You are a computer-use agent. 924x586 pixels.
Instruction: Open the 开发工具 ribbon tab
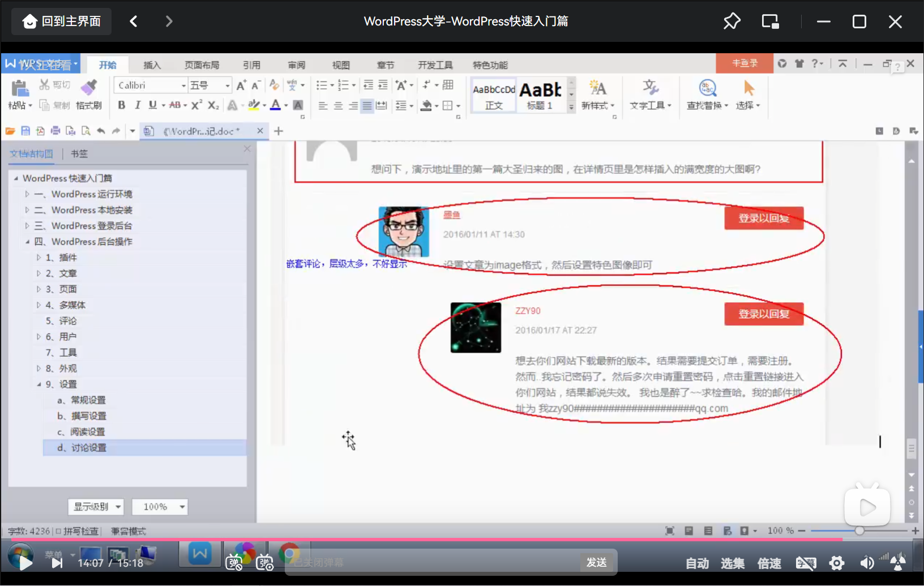(435, 65)
